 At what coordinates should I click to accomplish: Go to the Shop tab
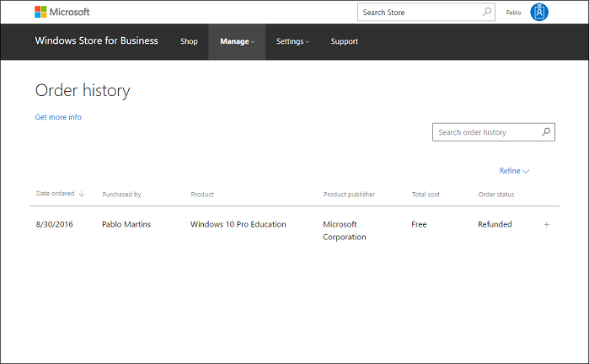(189, 41)
